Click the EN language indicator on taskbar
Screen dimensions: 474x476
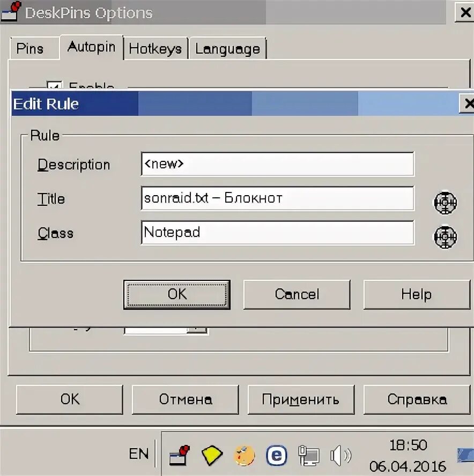[139, 453]
